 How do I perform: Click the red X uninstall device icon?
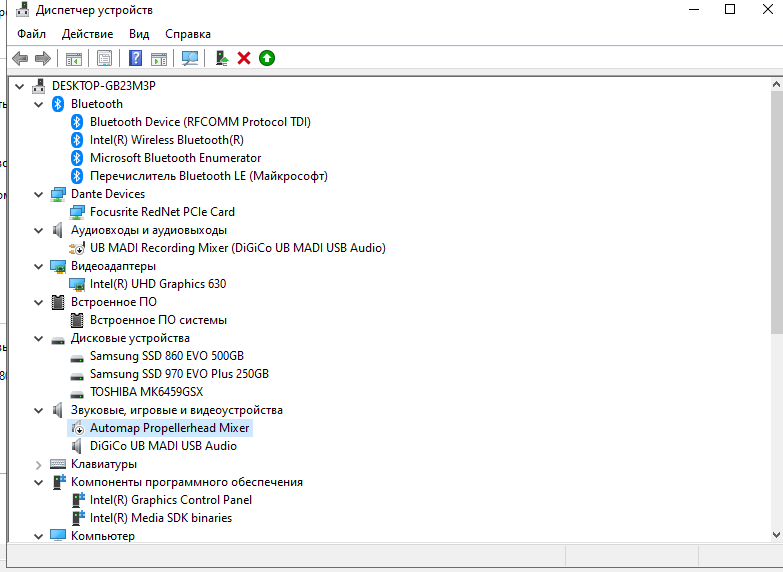tap(244, 58)
